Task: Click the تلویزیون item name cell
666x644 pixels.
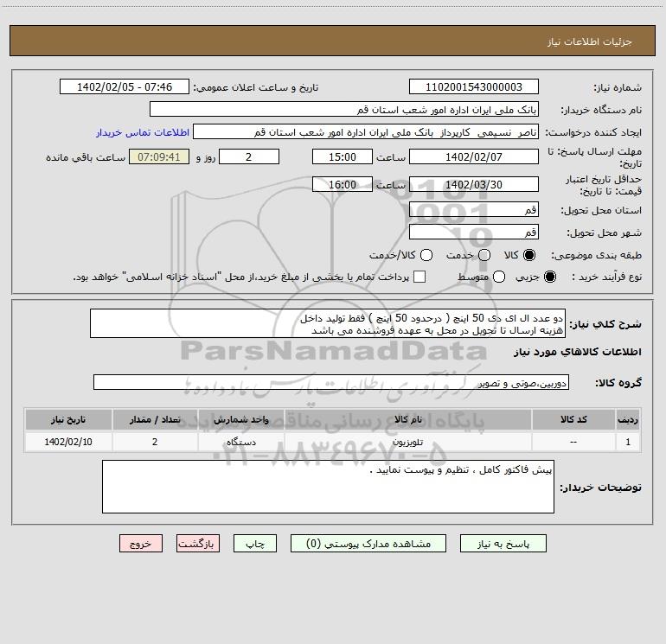Action: point(407,442)
